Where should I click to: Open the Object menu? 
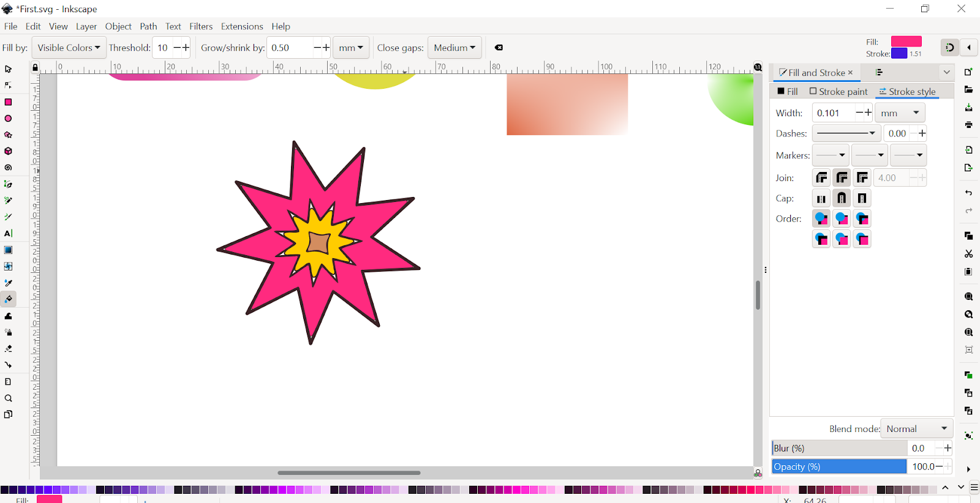coord(118,26)
